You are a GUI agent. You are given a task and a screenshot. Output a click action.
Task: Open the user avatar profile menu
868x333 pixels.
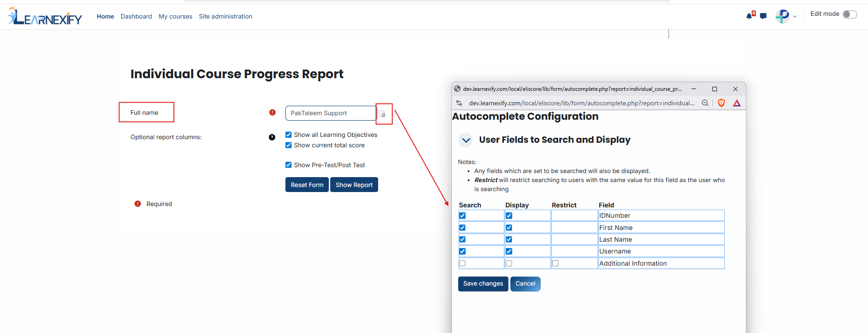(x=782, y=16)
